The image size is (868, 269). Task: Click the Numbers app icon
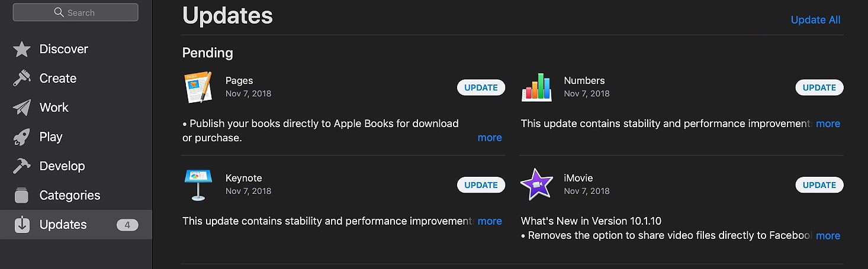(x=536, y=87)
